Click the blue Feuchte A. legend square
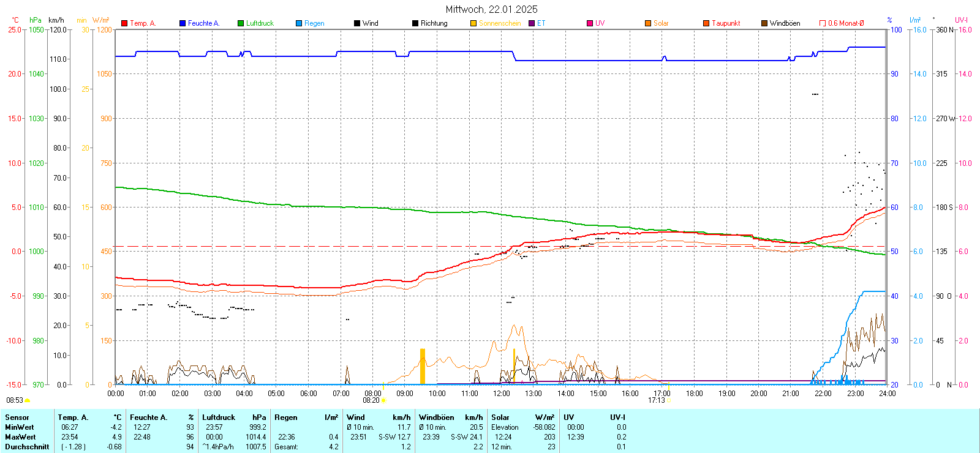 (183, 23)
